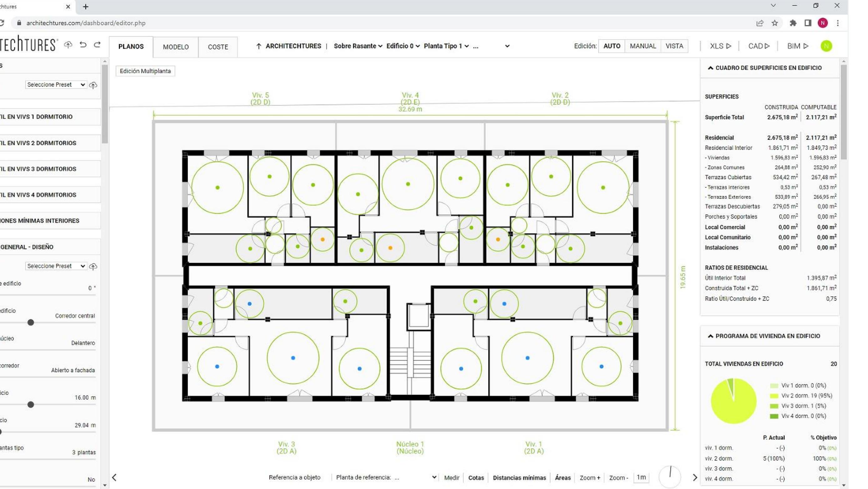Undo the last edit with the undo arrow
Screen dimensions: 868x489
click(83, 45)
